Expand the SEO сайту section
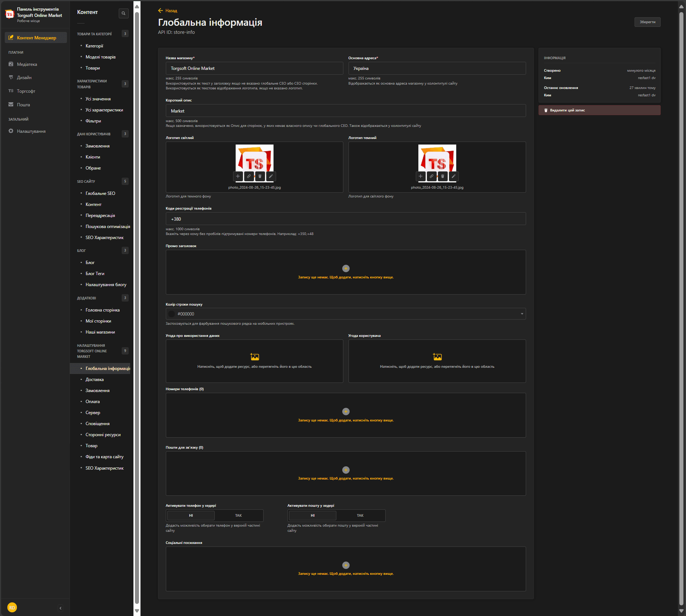Image resolution: width=686 pixels, height=616 pixels. pos(86,181)
